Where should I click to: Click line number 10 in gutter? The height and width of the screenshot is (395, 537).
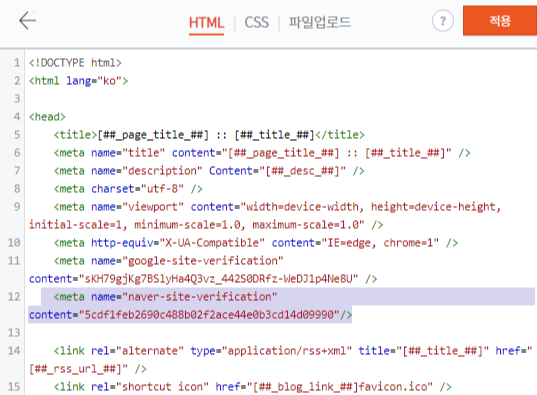14,243
